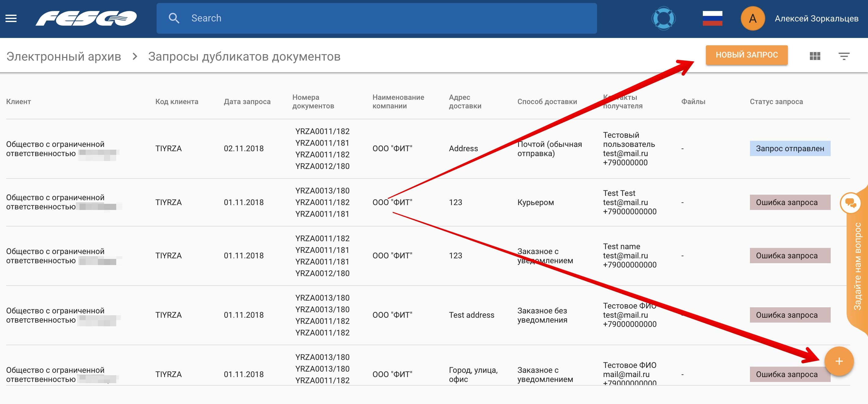This screenshot has height=404, width=868.
Task: Click the Файлы column header
Action: (x=693, y=102)
